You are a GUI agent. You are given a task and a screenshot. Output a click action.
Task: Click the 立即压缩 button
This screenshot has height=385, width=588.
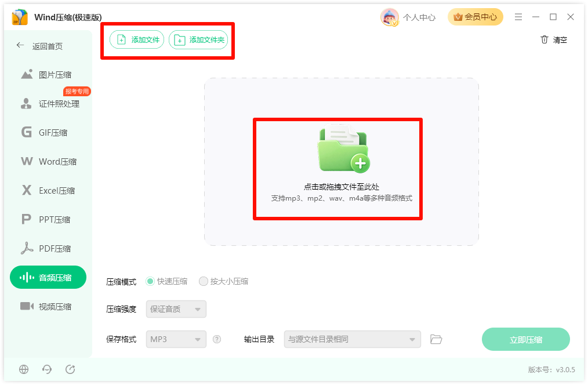pos(526,339)
